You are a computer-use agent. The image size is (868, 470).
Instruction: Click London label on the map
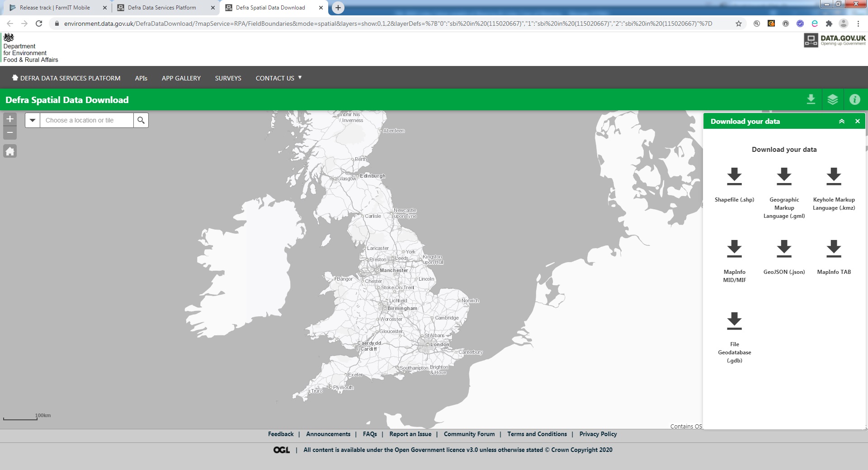(x=440, y=344)
